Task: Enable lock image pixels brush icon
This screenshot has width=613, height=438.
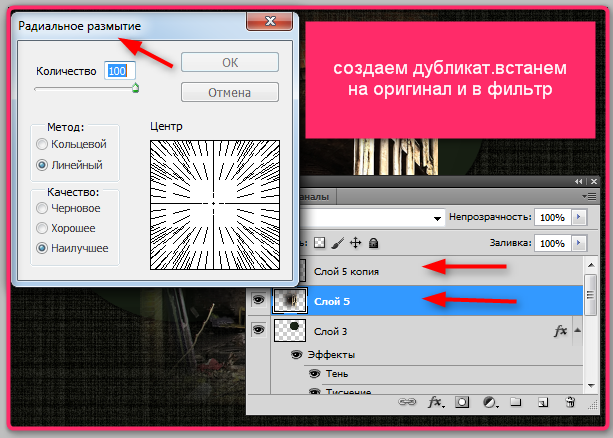Action: click(x=337, y=243)
